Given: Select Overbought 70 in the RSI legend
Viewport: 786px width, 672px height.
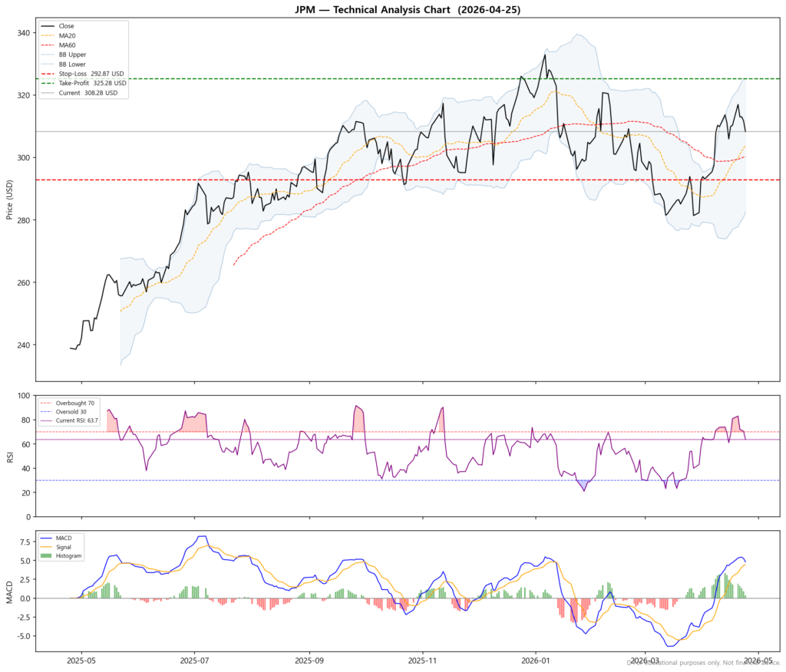Looking at the screenshot, I should (x=75, y=403).
